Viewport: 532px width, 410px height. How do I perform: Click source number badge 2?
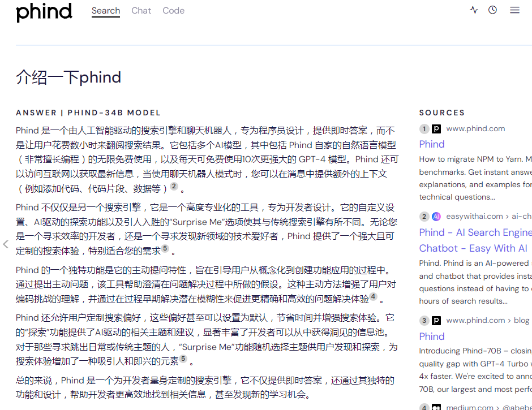pyautogui.click(x=424, y=217)
